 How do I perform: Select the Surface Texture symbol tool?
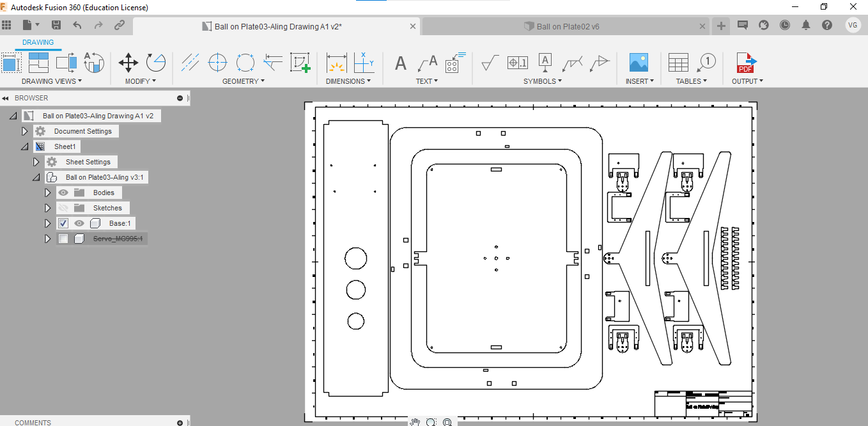(x=490, y=63)
